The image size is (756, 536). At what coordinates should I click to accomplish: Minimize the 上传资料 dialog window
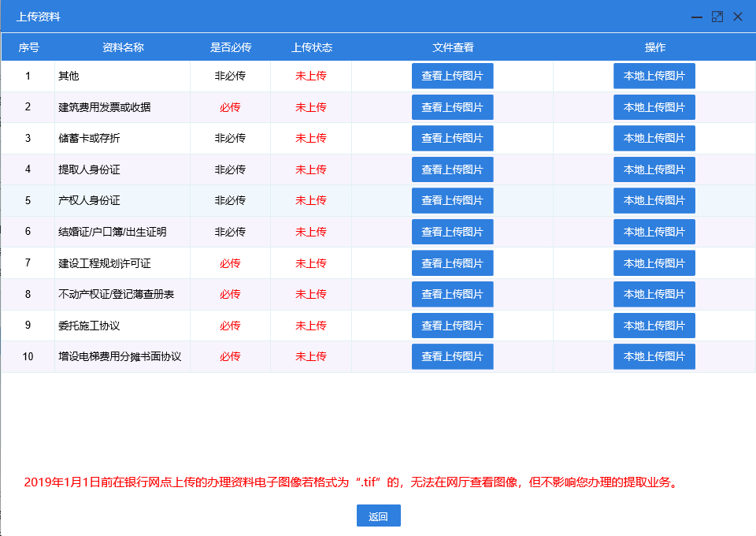click(696, 17)
